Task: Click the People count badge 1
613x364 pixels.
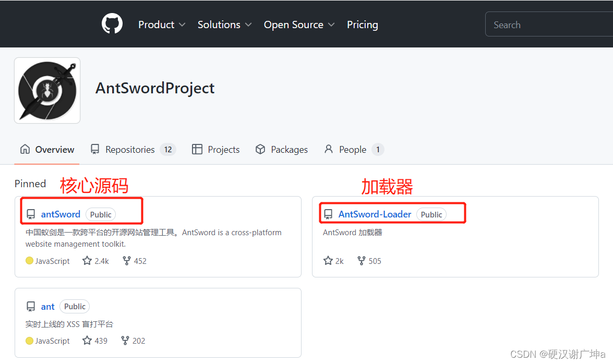Action: coord(378,149)
